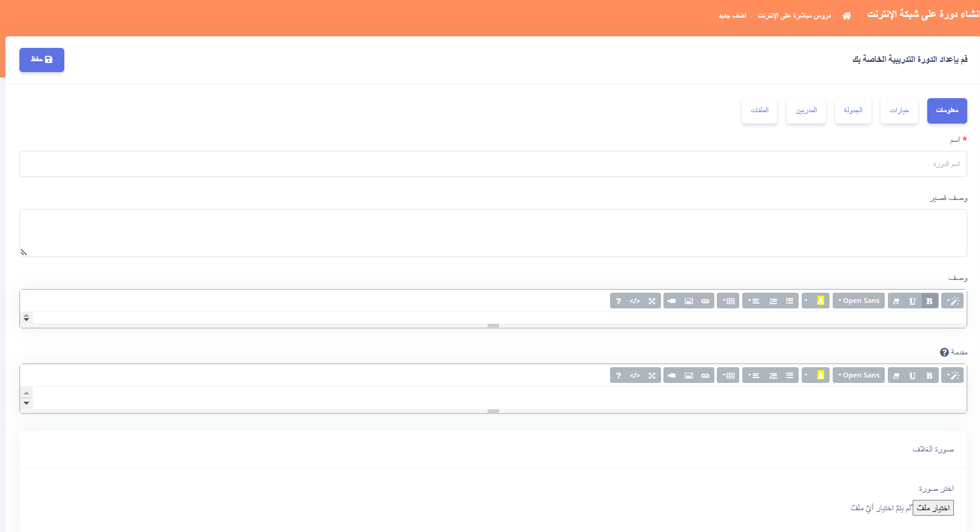Click the insert picture icon in 'مقدمة' editor
This screenshot has width=980, height=532.
click(x=689, y=376)
